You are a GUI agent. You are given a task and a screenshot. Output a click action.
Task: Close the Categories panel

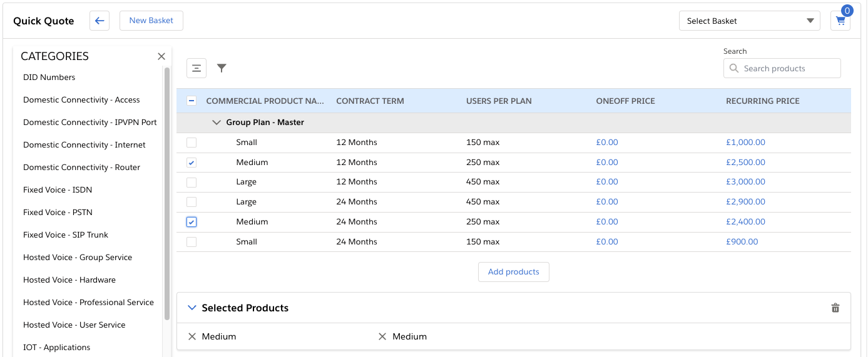161,56
